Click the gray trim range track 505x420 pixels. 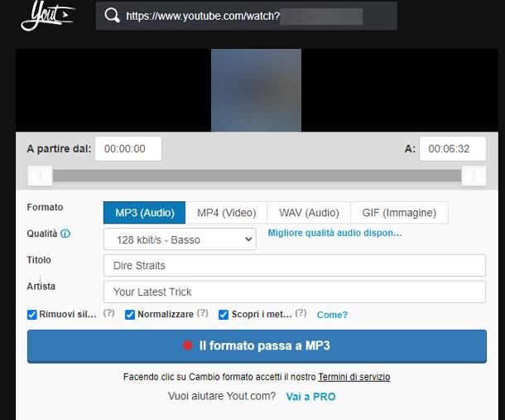257,176
